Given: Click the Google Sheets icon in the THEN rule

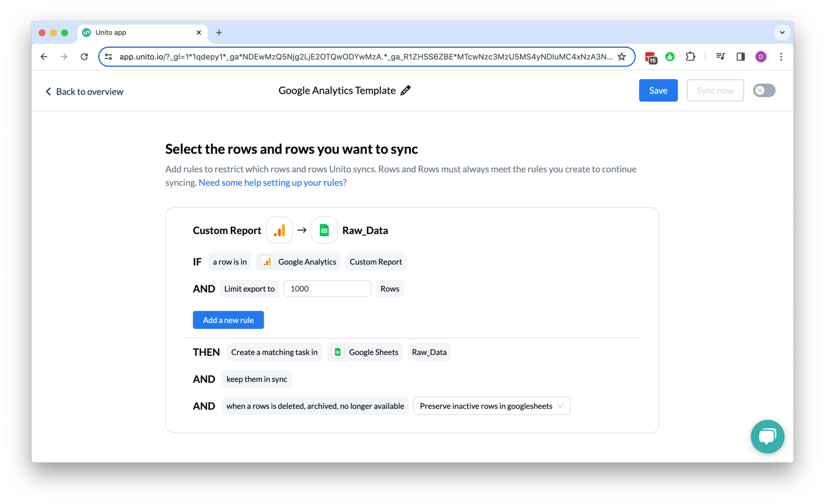Looking at the screenshot, I should pyautogui.click(x=338, y=352).
